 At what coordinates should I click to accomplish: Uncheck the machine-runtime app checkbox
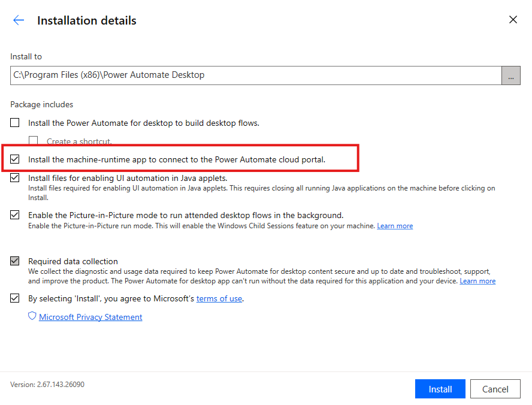(14, 159)
